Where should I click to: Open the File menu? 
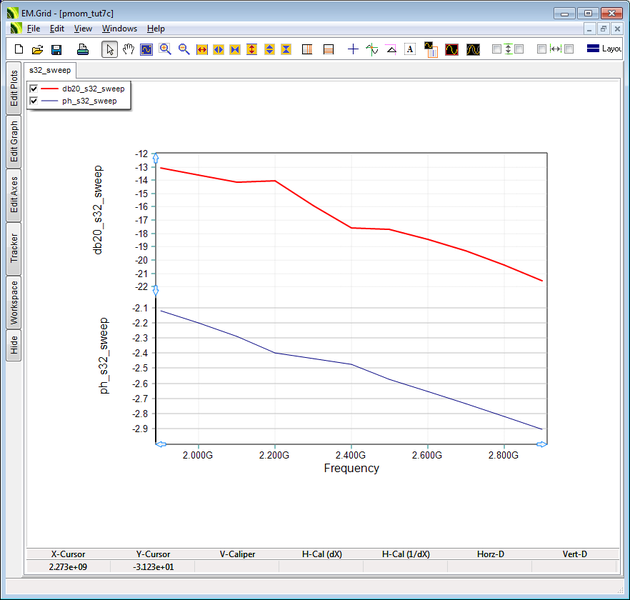pyautogui.click(x=33, y=29)
